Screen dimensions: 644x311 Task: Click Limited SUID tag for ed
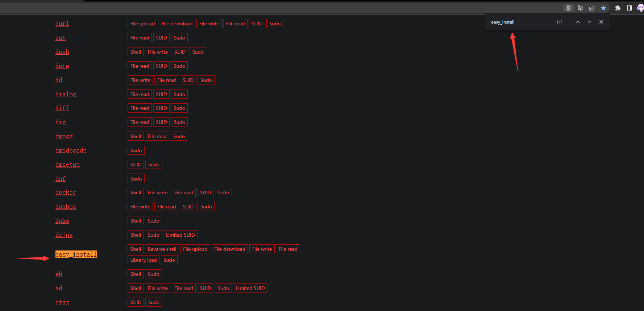[x=250, y=288]
